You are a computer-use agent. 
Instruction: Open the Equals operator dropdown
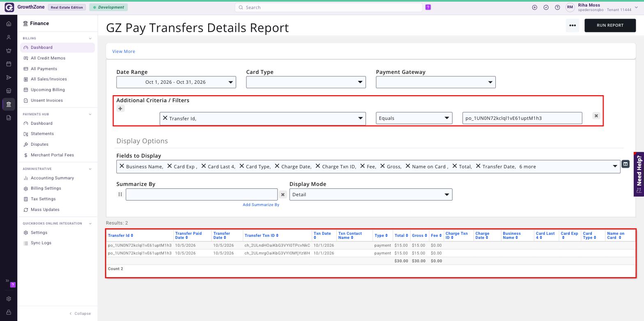point(414,118)
